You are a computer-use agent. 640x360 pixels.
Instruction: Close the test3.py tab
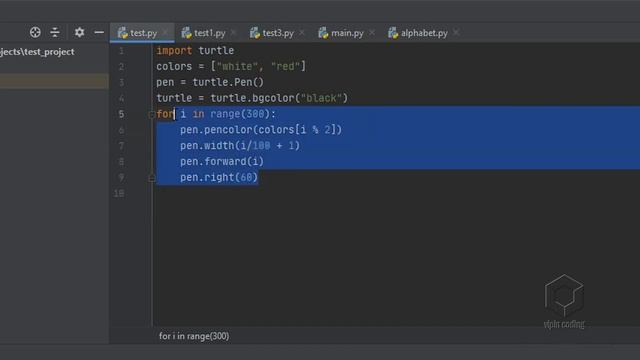pyautogui.click(x=302, y=32)
